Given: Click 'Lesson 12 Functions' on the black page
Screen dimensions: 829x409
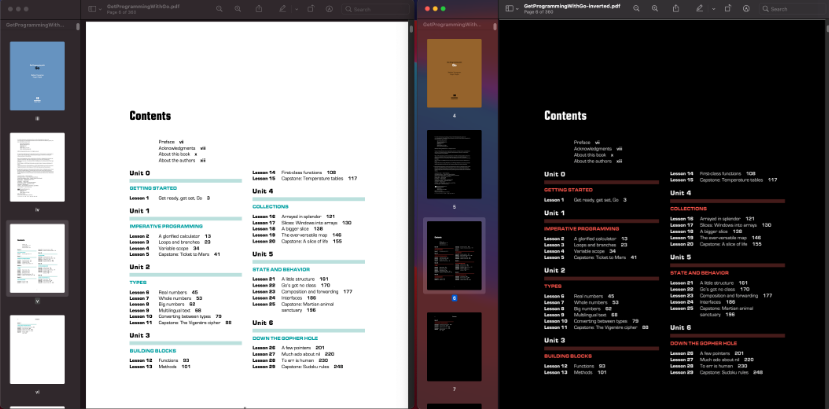Looking at the screenshot, I should pyautogui.click(x=575, y=366).
